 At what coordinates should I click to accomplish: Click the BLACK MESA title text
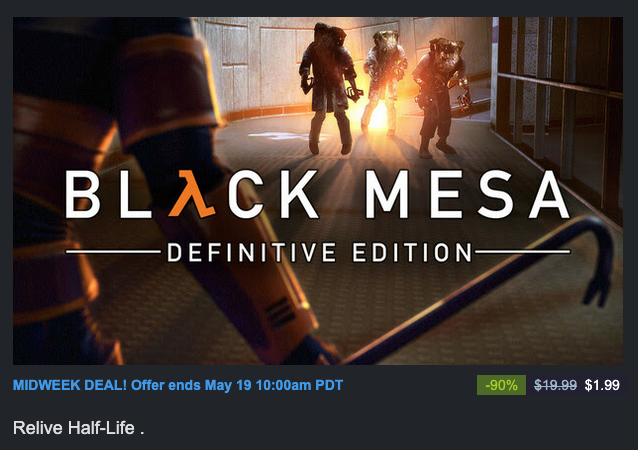coord(318,194)
